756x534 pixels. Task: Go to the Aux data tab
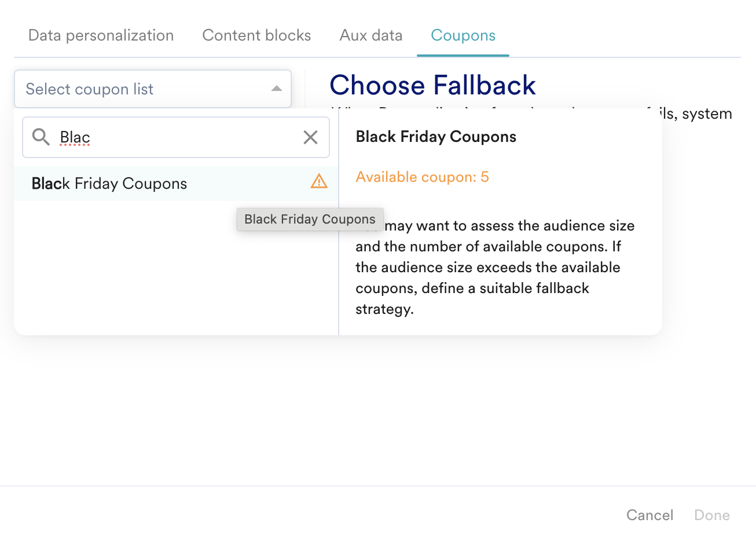click(x=370, y=35)
